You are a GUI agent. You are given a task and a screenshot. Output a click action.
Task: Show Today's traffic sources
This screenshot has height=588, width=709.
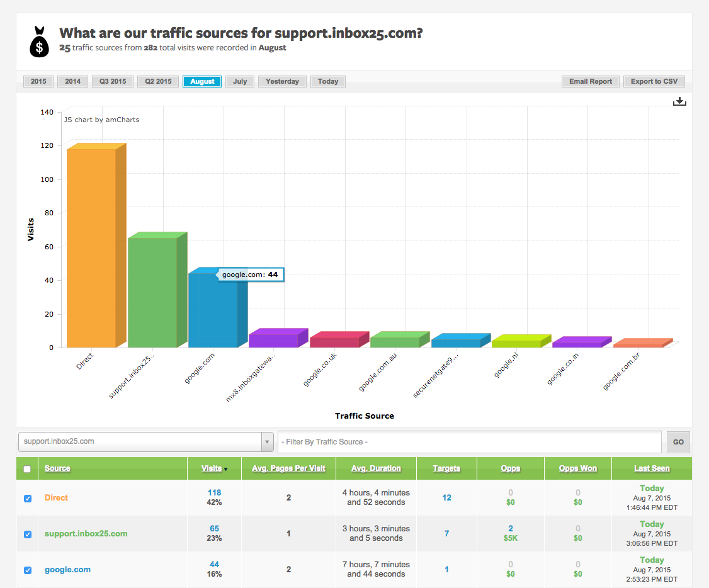328,81
